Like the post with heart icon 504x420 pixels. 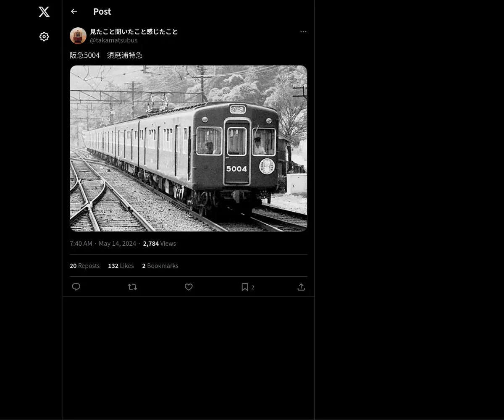(x=189, y=287)
